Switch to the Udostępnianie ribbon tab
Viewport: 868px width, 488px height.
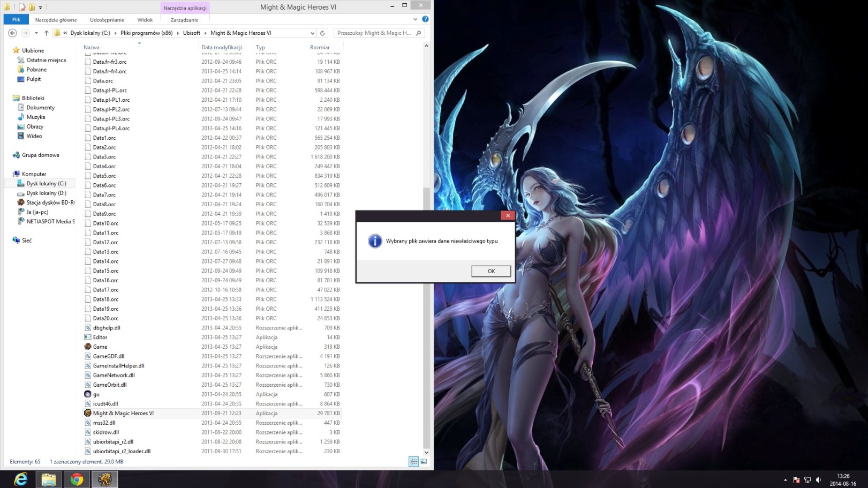click(107, 20)
